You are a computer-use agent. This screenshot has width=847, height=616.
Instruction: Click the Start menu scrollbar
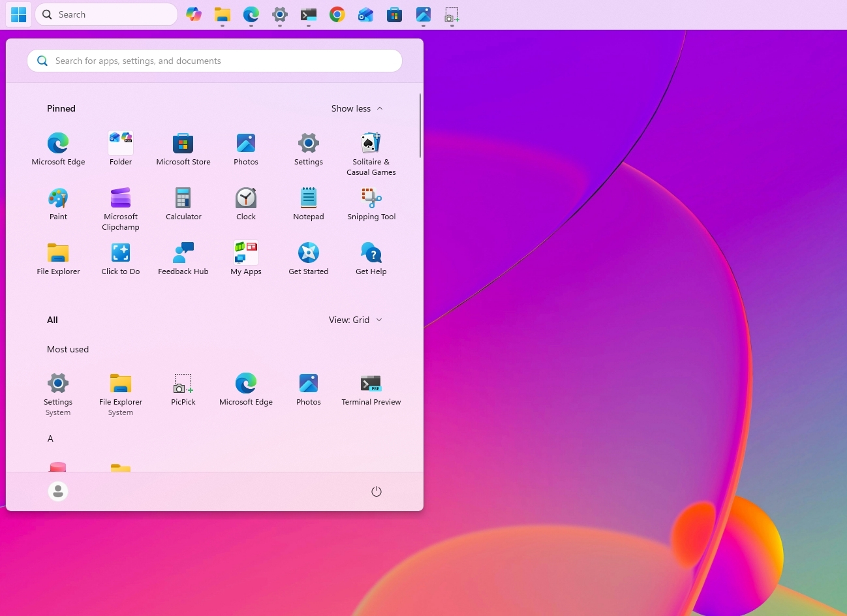click(420, 125)
